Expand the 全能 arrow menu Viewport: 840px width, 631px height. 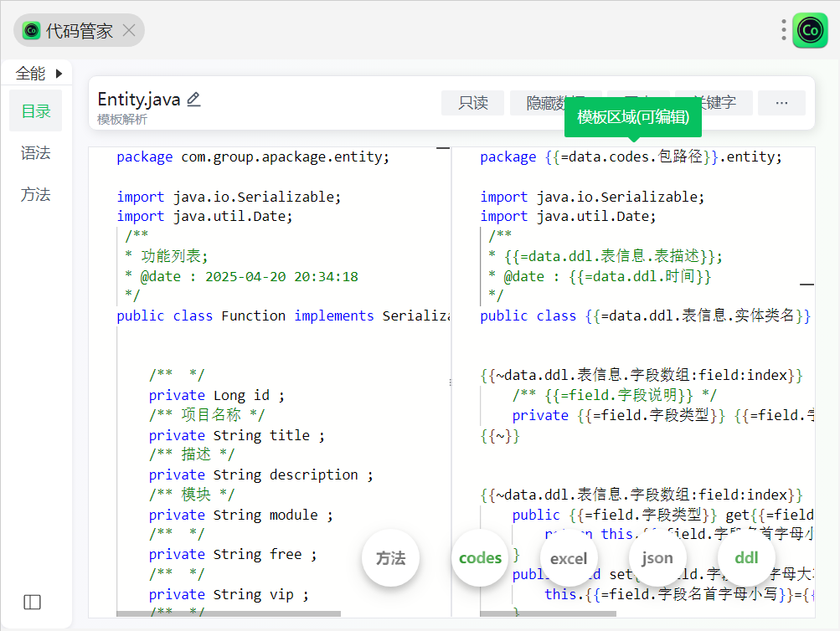pyautogui.click(x=59, y=74)
